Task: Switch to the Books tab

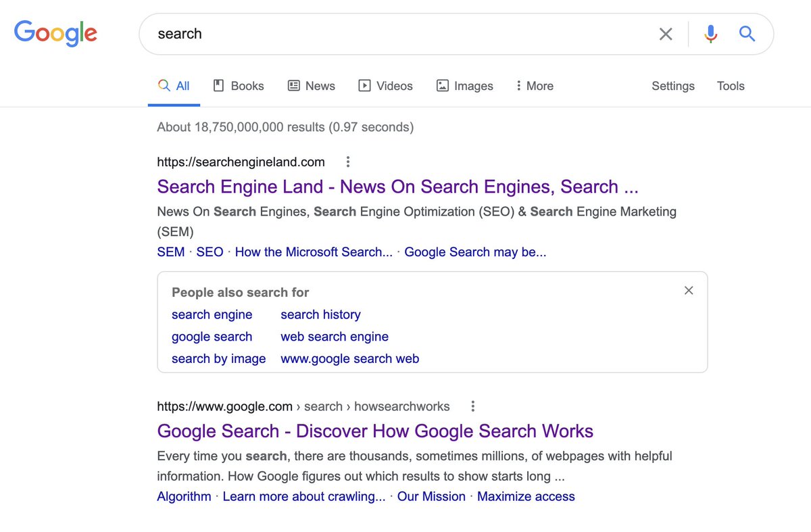Action: tap(239, 86)
